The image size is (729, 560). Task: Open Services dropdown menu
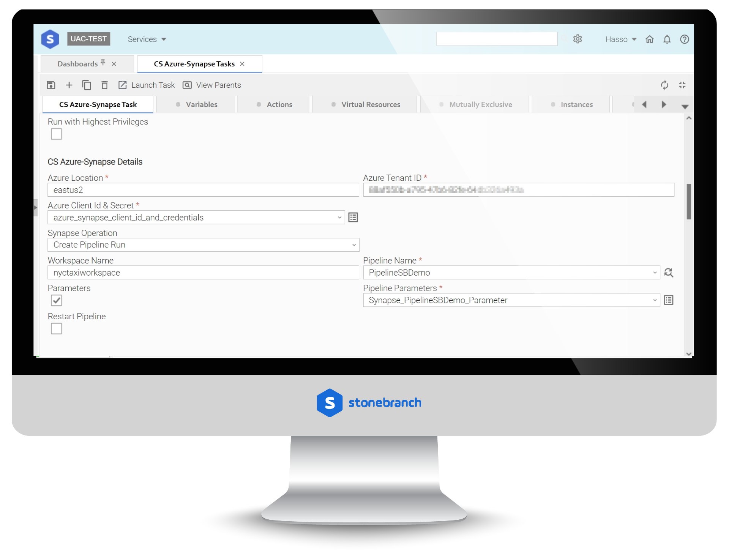(147, 39)
